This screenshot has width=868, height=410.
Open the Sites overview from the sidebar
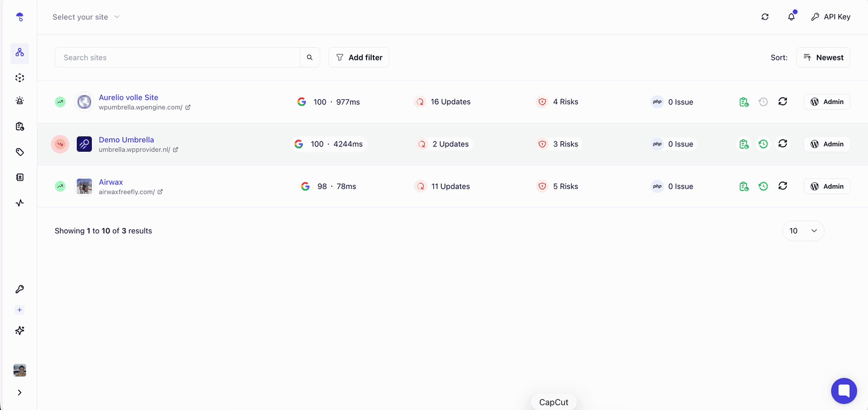tap(19, 53)
